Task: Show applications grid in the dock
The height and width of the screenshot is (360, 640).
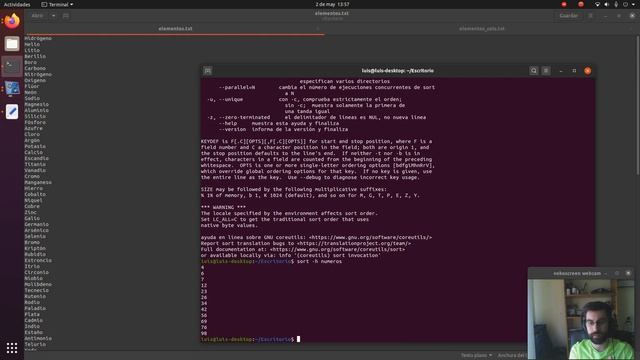Action: tap(12, 348)
